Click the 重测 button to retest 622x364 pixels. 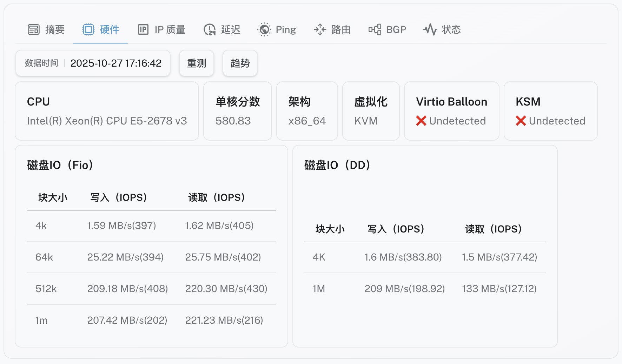coord(196,63)
